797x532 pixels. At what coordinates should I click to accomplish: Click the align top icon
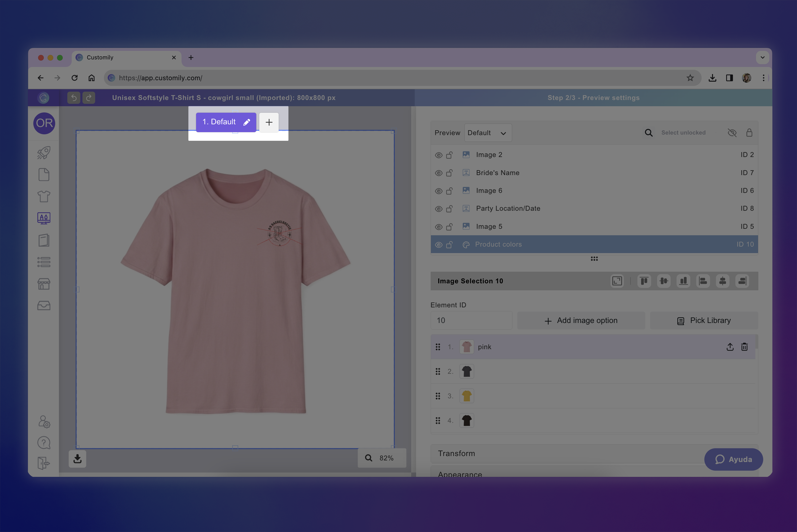click(x=644, y=281)
